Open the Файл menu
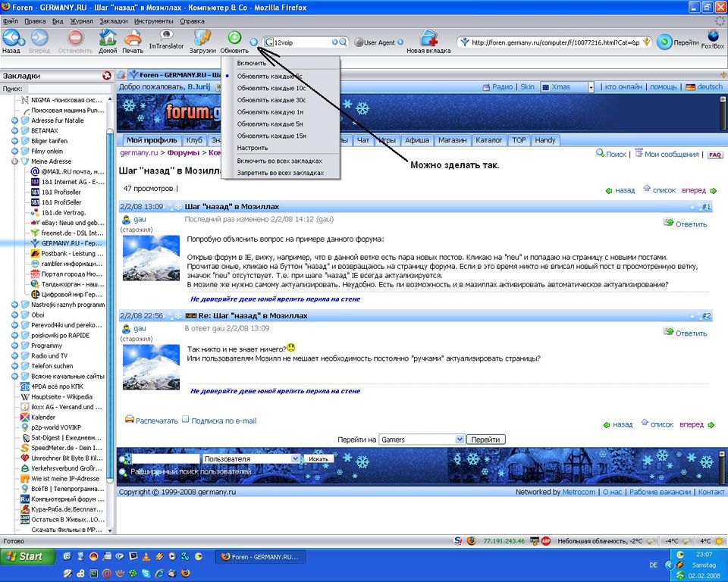728x582 pixels. point(10,21)
